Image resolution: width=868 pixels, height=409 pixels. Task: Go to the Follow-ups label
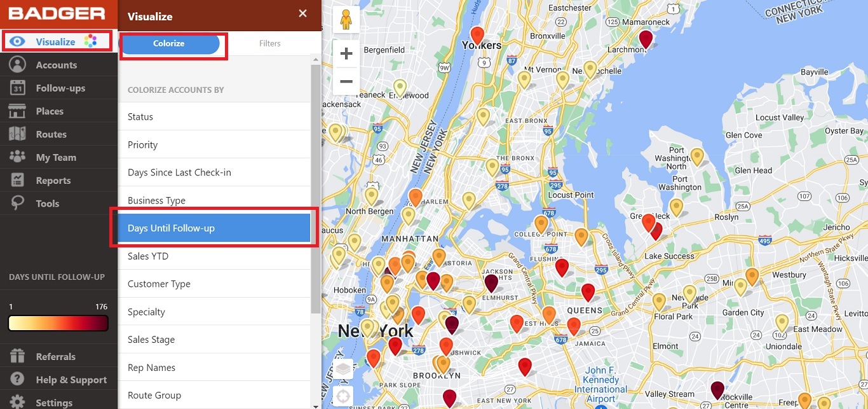(x=60, y=88)
